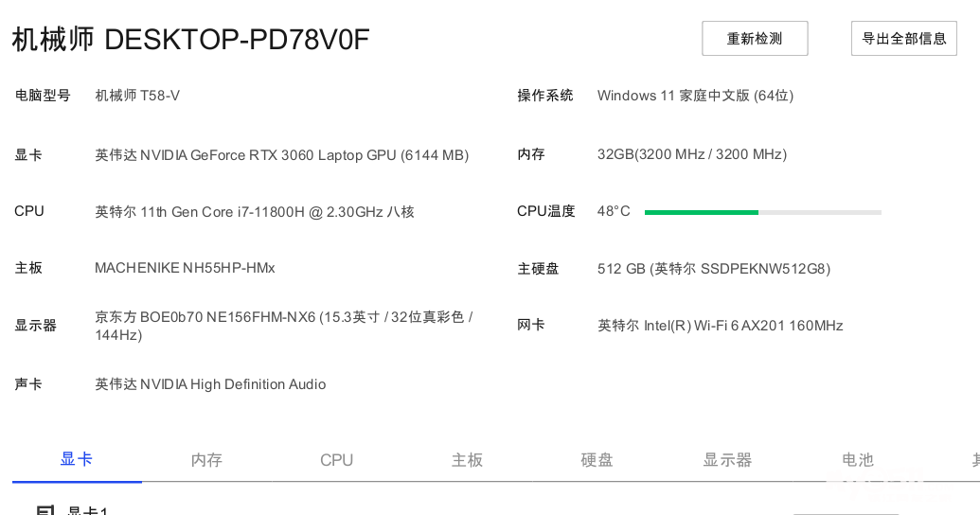Image resolution: width=980 pixels, height=515 pixels.
Task: Click the 512 GB main disk value
Action: point(713,269)
